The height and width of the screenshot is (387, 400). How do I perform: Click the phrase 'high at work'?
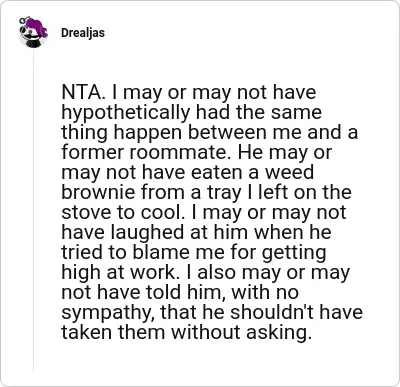118,272
